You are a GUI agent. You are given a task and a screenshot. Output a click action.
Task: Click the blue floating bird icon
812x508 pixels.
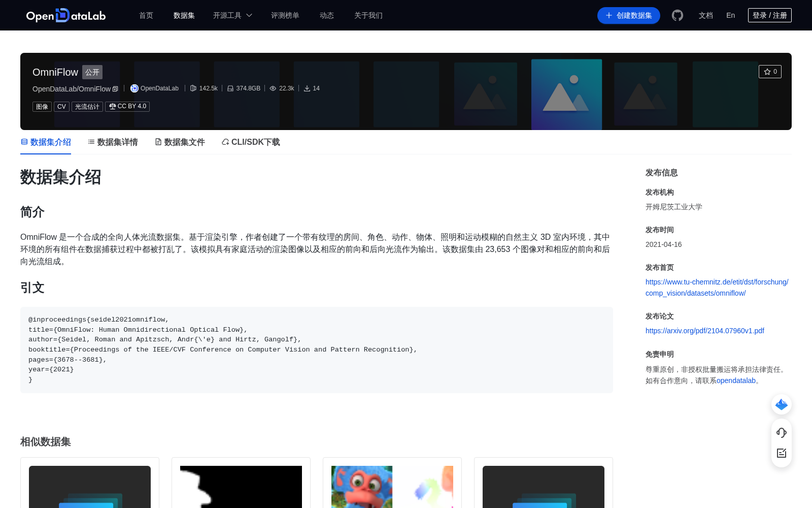[x=782, y=404]
